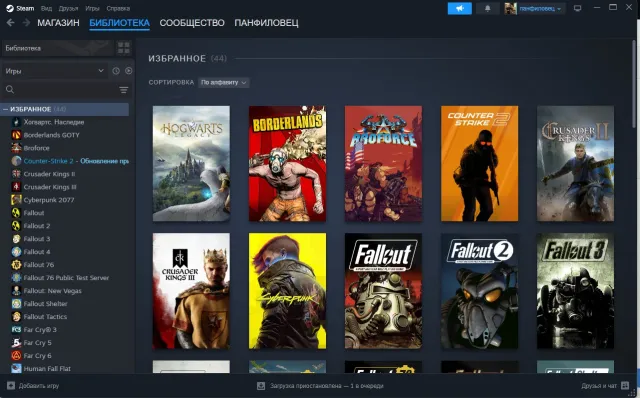This screenshot has width=640, height=398.
Task: Open the ПАНФИЛОВЕЦ profile tab
Action: coord(266,23)
